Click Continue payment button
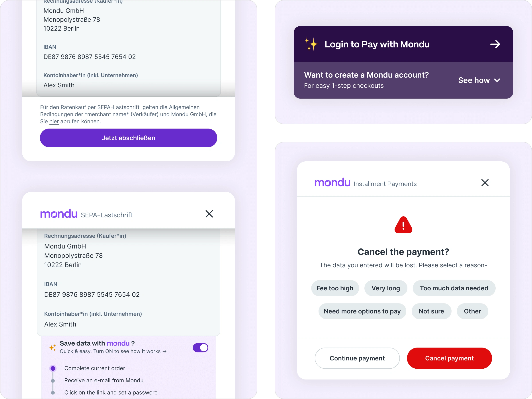532x399 pixels. pyautogui.click(x=357, y=358)
